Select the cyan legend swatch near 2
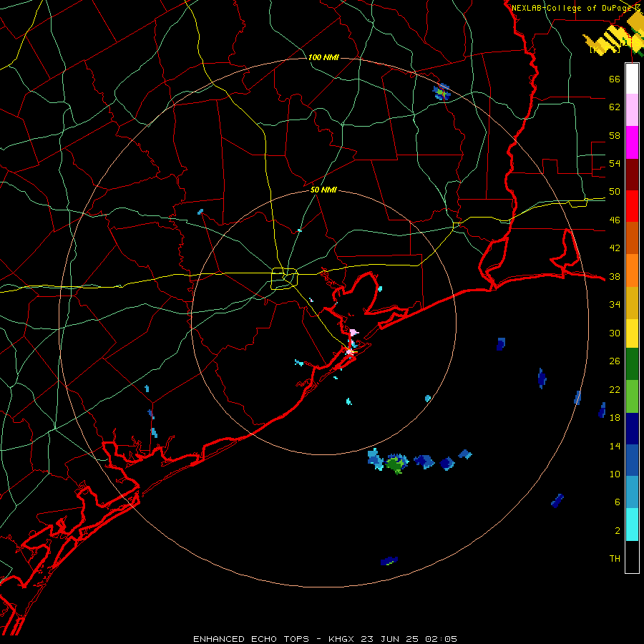 [632, 525]
